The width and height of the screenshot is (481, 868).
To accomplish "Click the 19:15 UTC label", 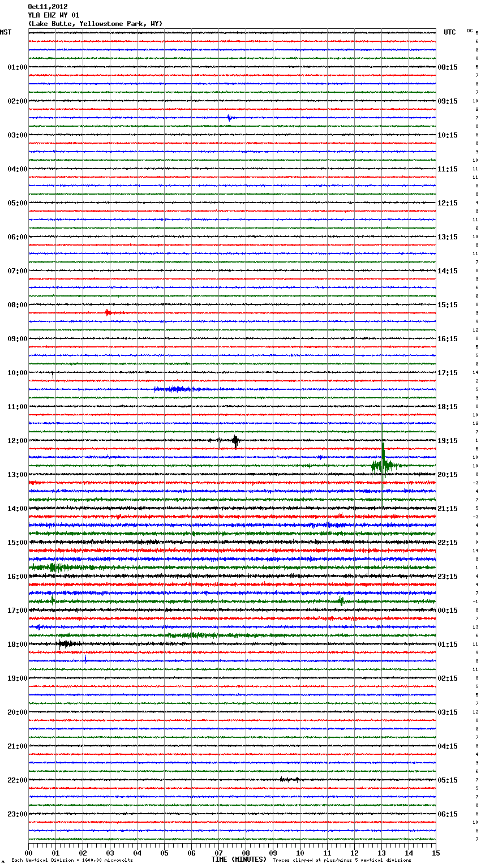I will pos(448,441).
